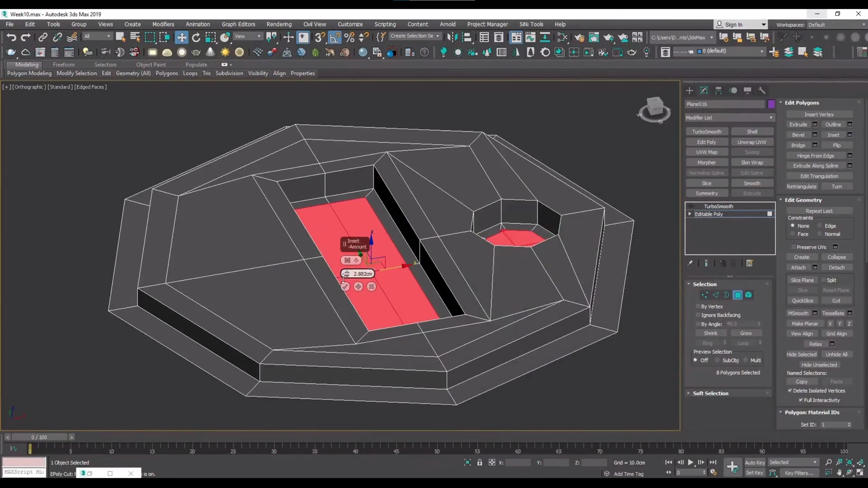
Task: Add the TurboSmooth modifier button
Action: 707,131
